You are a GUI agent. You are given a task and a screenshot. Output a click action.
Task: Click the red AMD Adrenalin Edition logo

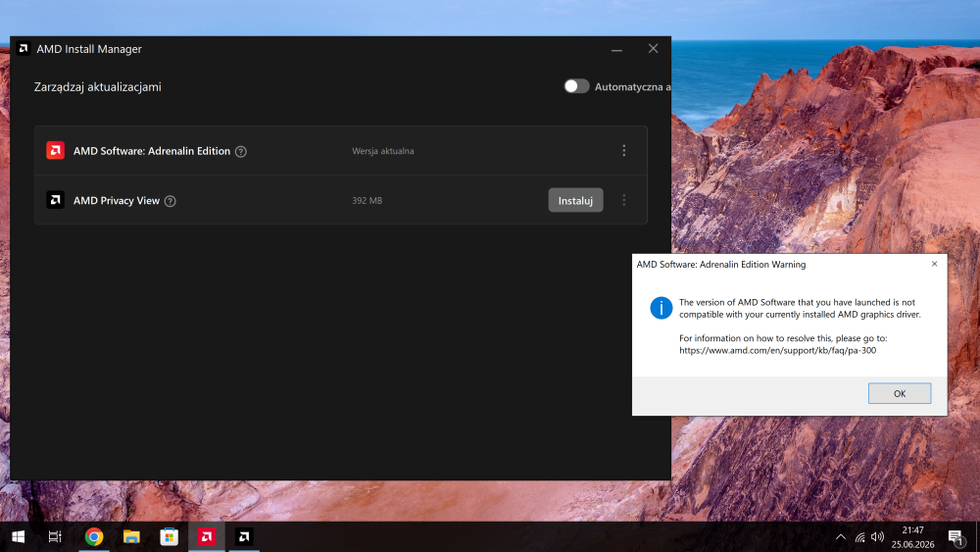56,151
